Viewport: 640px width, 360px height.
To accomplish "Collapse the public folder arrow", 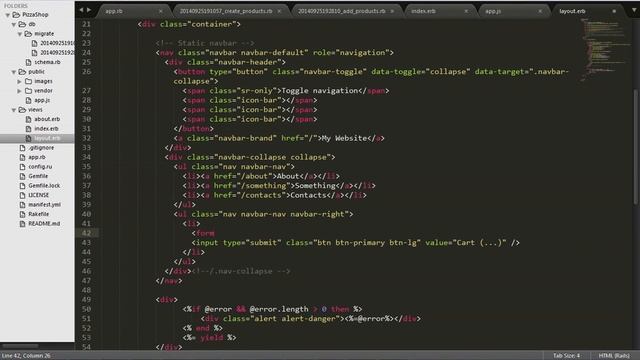I will coord(14,72).
